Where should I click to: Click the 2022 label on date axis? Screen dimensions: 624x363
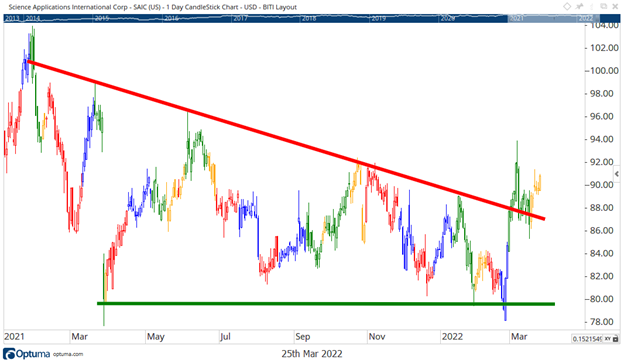click(x=452, y=337)
